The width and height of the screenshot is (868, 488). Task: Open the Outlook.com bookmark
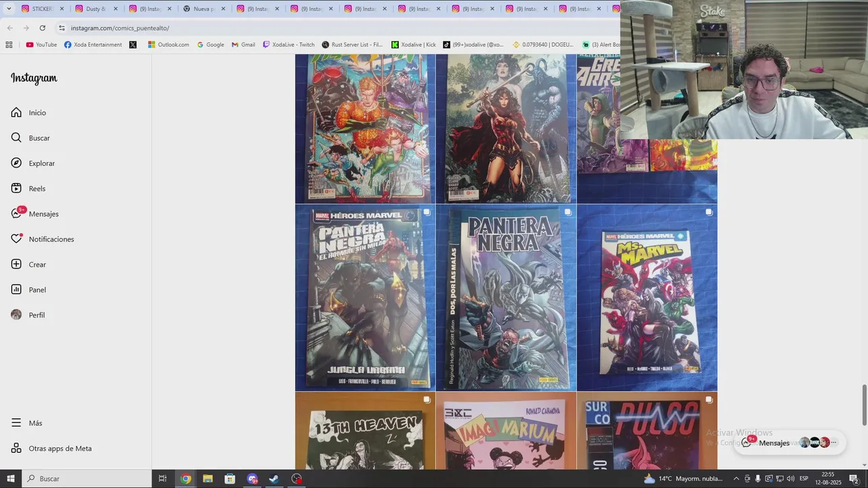[x=168, y=45]
